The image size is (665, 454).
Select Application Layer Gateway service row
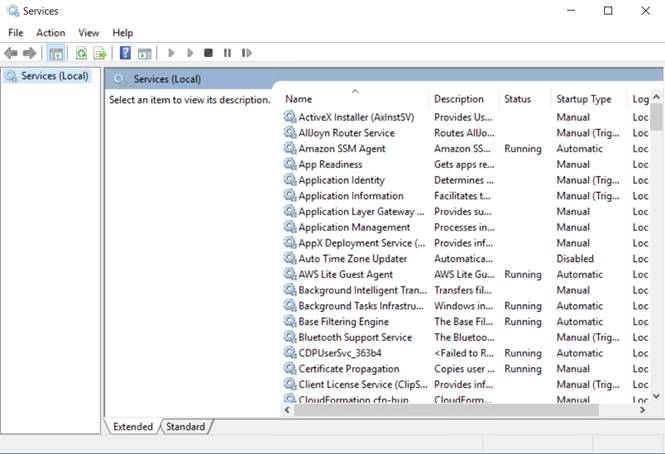tap(466, 211)
